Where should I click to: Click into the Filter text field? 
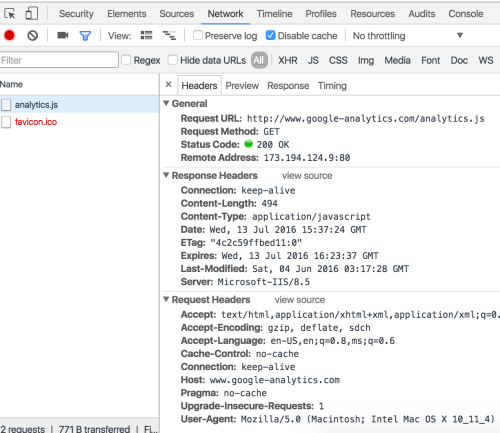(59, 60)
